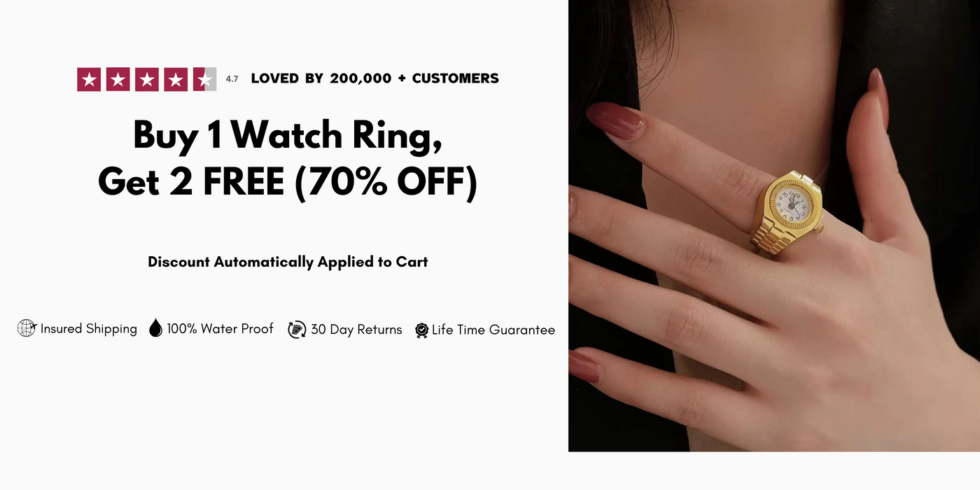Click the '30 Day Returns' label
The image size is (980, 490).
coord(356,330)
